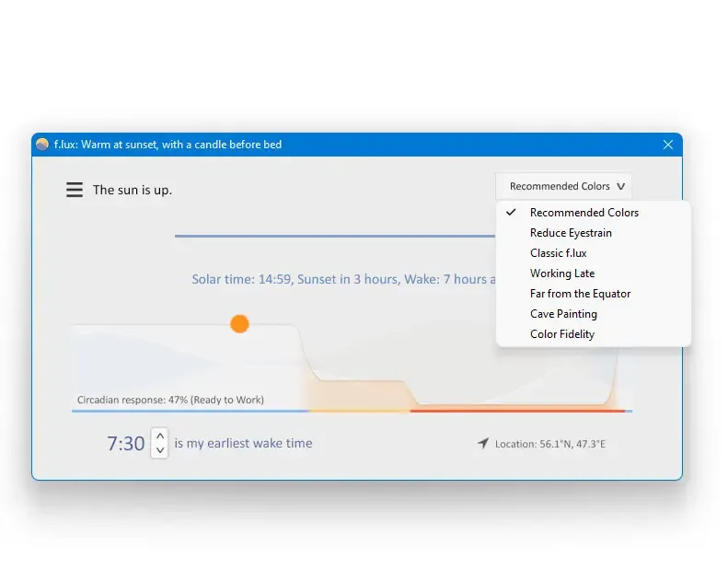Viewport: 728px width, 570px height.
Task: Close the f.lux window
Action: tap(667, 145)
